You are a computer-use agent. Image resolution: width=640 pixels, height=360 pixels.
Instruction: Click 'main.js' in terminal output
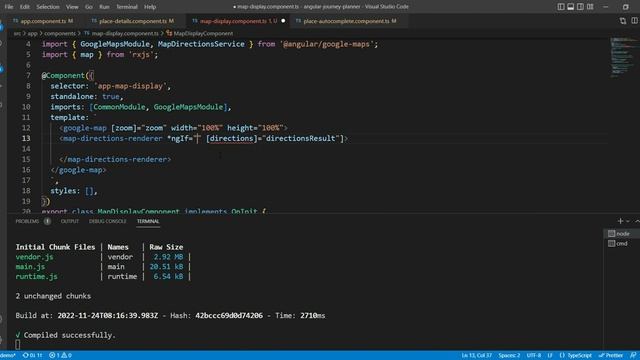[x=30, y=267]
